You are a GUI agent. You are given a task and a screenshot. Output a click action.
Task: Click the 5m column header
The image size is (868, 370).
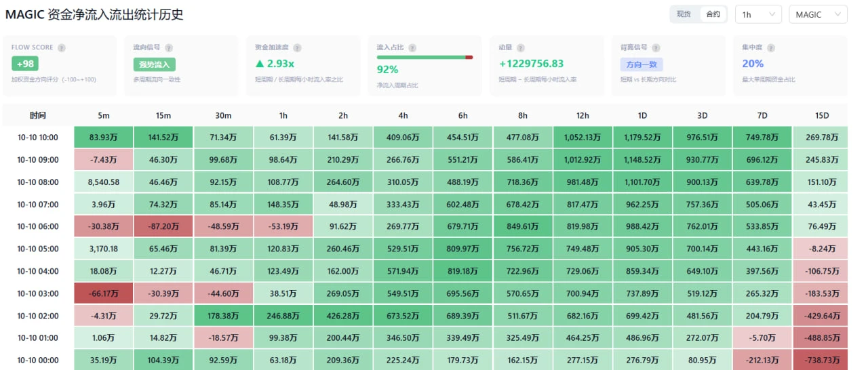click(103, 115)
